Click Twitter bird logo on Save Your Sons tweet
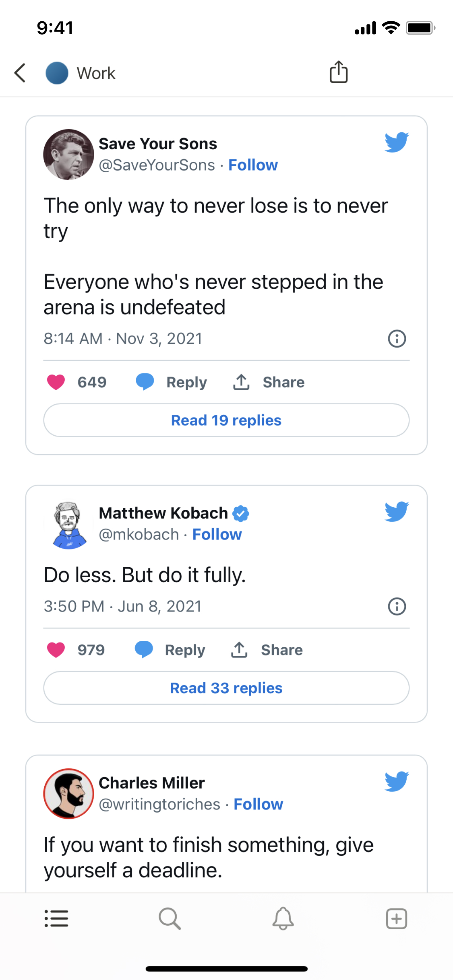The width and height of the screenshot is (453, 980). (x=397, y=142)
